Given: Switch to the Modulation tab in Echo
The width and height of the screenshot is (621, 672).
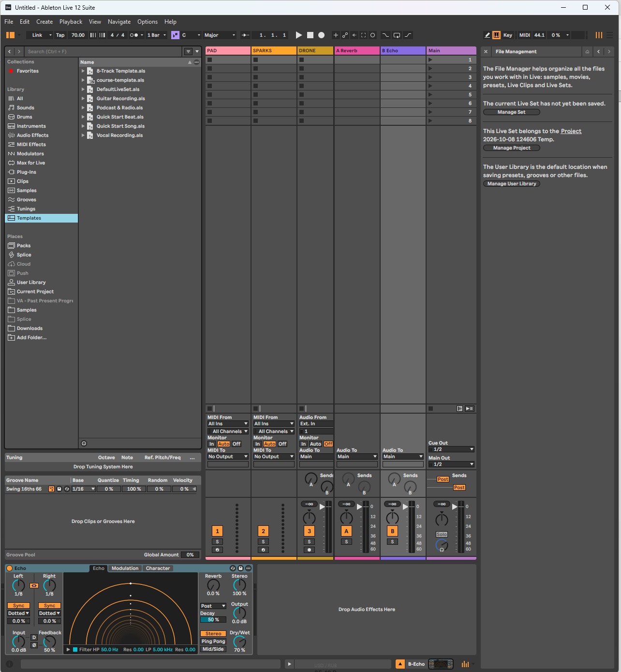Looking at the screenshot, I should pos(125,568).
